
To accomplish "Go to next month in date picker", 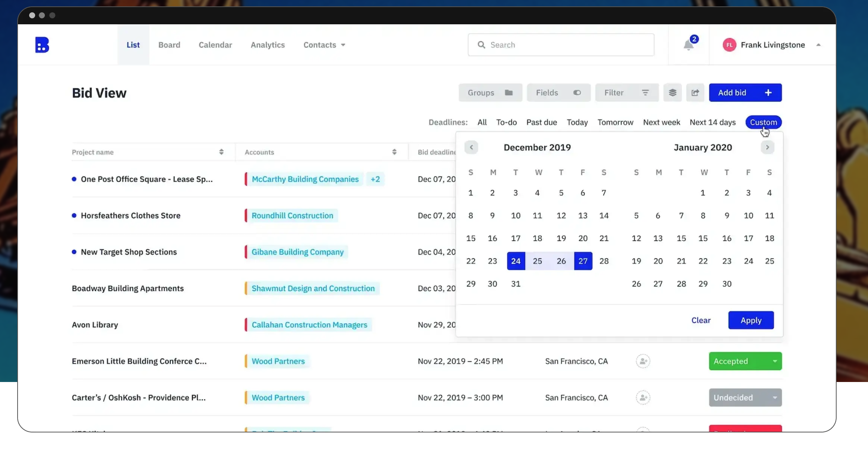I will 767,147.
